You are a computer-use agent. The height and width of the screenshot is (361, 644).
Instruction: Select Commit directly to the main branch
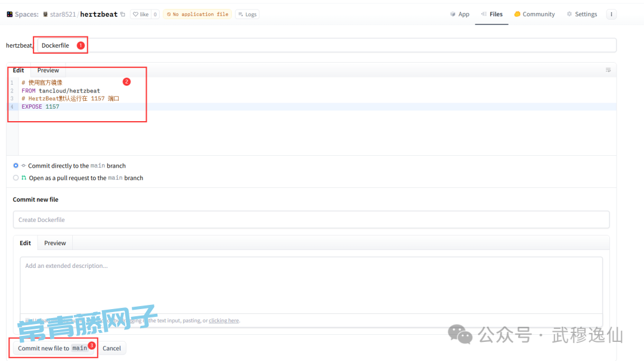[x=16, y=166]
